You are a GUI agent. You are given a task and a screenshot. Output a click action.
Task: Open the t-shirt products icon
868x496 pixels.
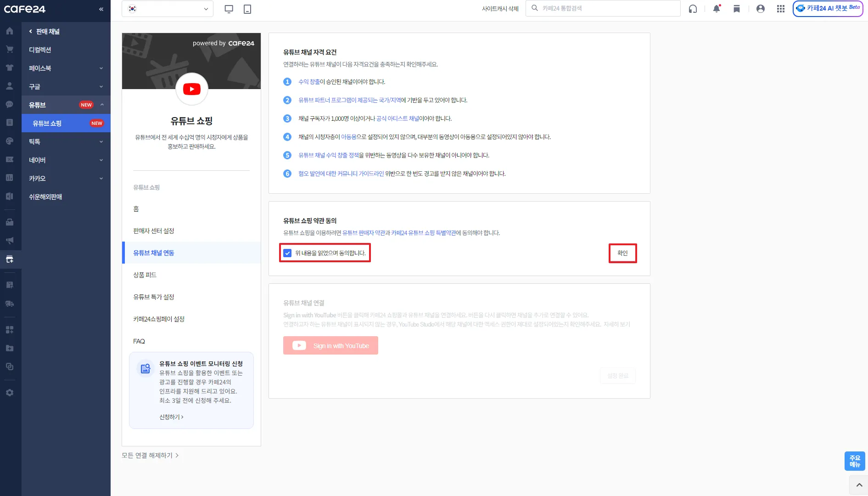10,68
